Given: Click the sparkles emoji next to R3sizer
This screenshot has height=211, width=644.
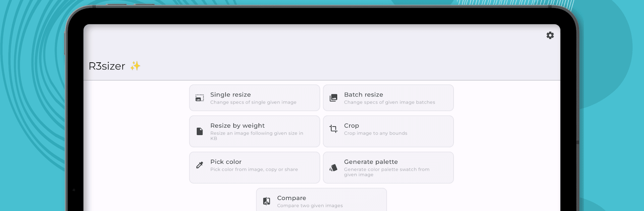Looking at the screenshot, I should [136, 66].
